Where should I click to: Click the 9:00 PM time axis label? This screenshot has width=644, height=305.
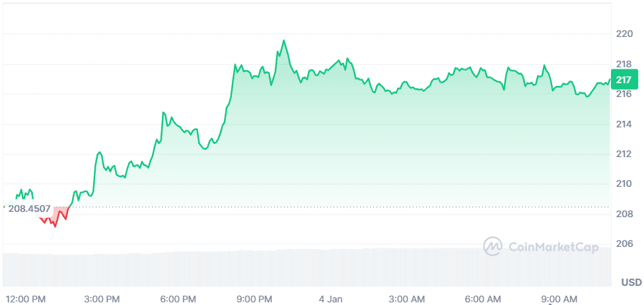pos(254,298)
